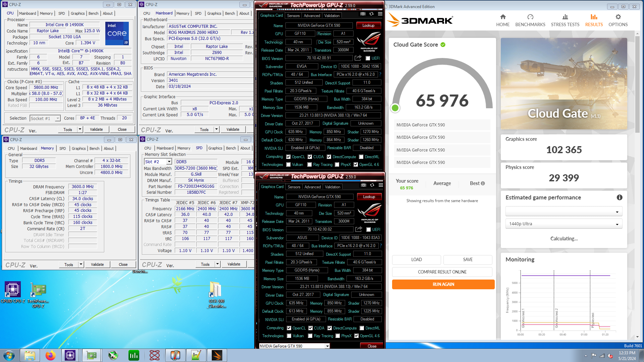The height and width of the screenshot is (362, 644).
Task: Open Validation tab in lower GPU-Z
Action: (x=332, y=187)
